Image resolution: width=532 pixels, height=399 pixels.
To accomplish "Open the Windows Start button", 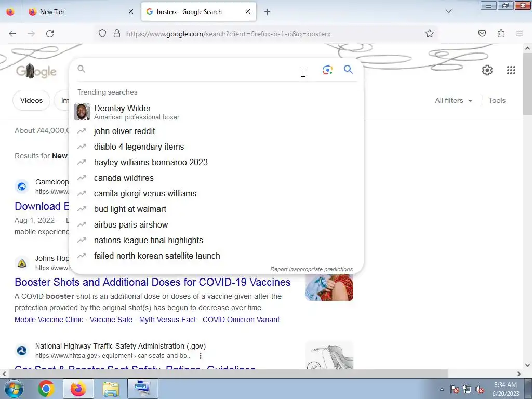I will [x=13, y=389].
